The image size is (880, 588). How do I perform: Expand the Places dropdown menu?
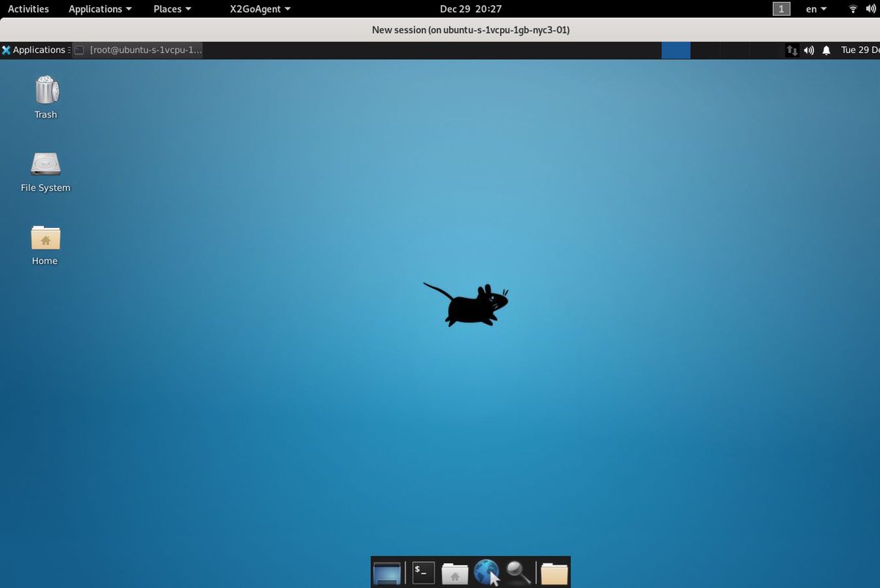point(172,10)
